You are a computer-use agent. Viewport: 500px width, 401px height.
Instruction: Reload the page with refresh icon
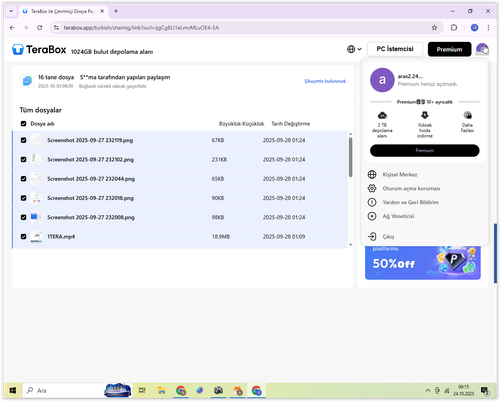(40, 28)
